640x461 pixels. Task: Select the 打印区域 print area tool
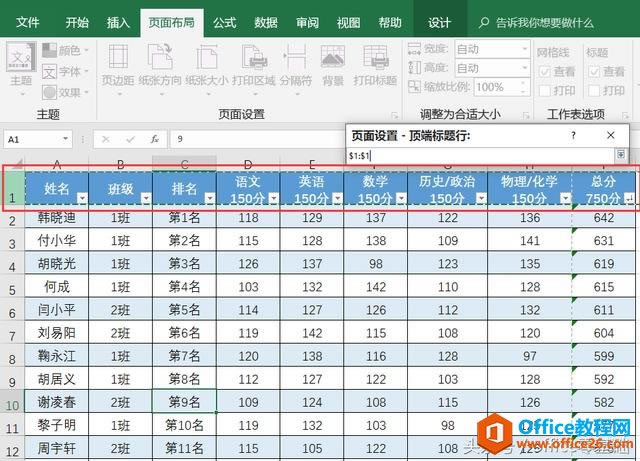(253, 65)
